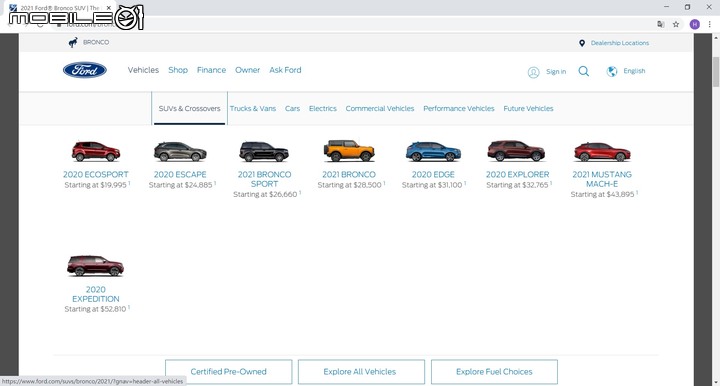This screenshot has height=386, width=720.
Task: Open the 2020 EXPLORER link
Action: [518, 174]
